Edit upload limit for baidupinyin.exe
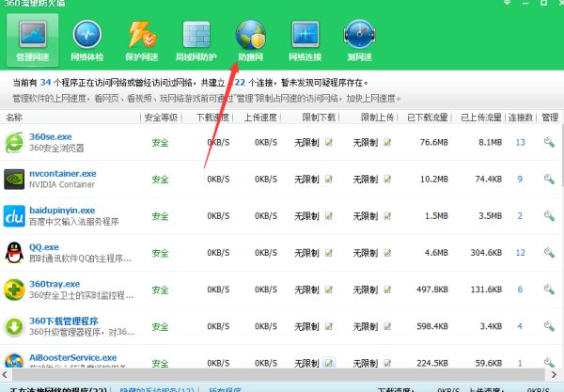564x392 pixels. [x=387, y=216]
